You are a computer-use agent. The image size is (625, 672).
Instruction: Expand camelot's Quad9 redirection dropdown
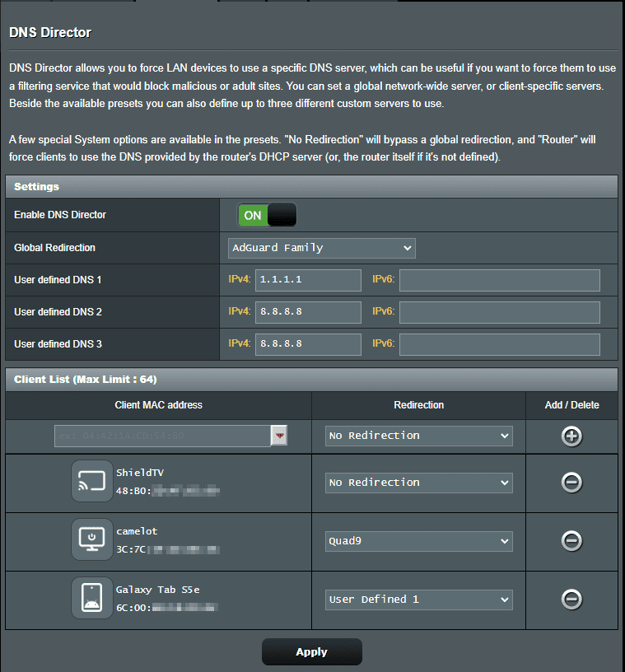pyautogui.click(x=418, y=541)
